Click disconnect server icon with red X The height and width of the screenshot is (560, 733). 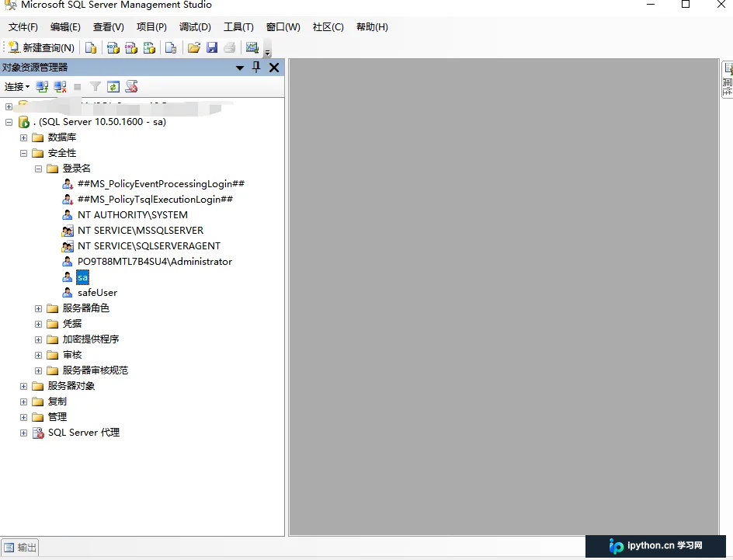point(60,86)
